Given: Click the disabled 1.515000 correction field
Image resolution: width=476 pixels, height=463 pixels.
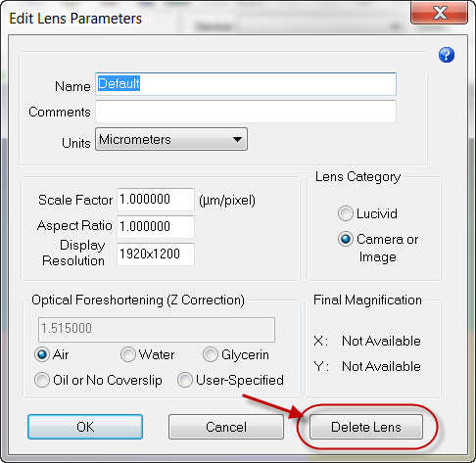Looking at the screenshot, I should (157, 330).
